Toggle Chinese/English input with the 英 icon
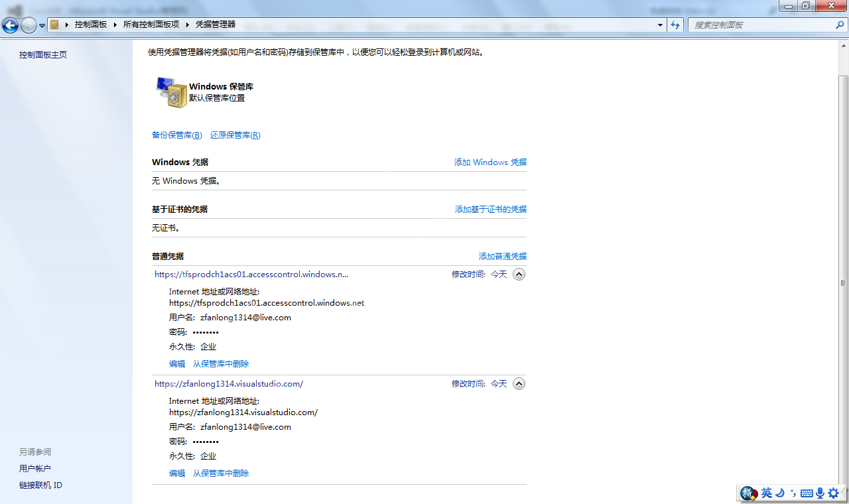 tap(767, 493)
